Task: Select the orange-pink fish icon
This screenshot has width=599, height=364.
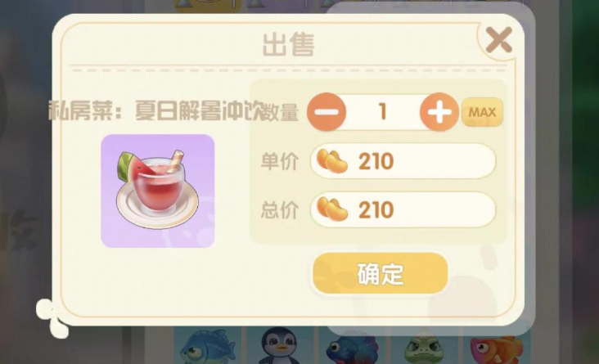Action: coord(497,349)
